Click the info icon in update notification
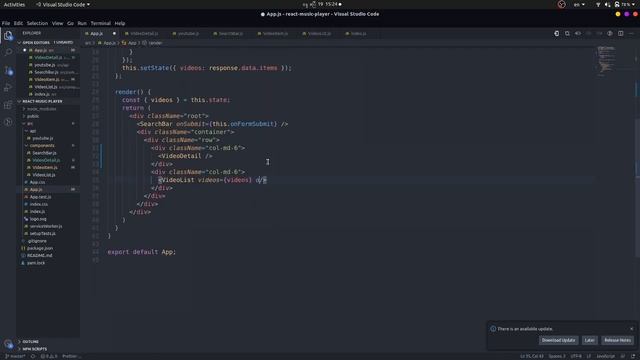The image size is (640, 360). click(x=493, y=329)
